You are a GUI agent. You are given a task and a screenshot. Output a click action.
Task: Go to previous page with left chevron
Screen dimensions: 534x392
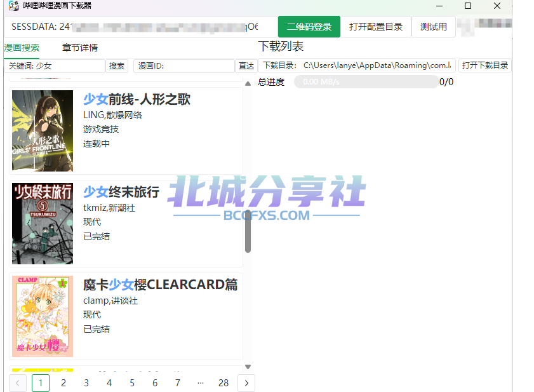(x=18, y=383)
